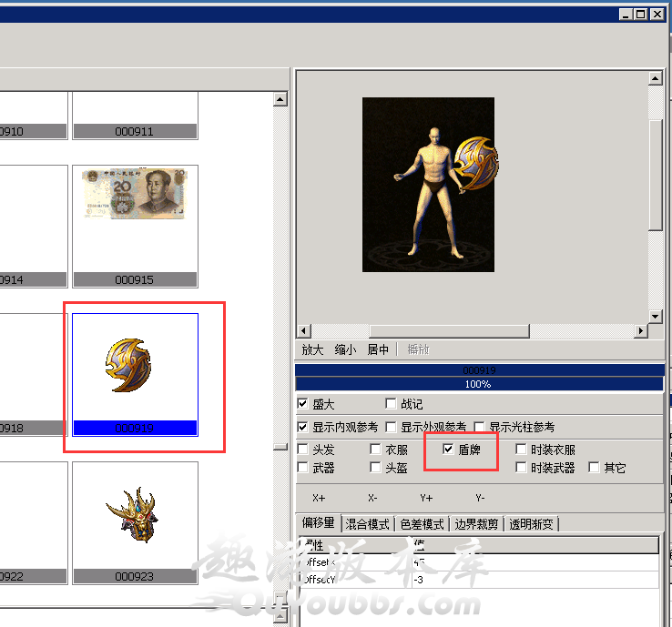Click the 100% zoom progress bar

(x=479, y=385)
